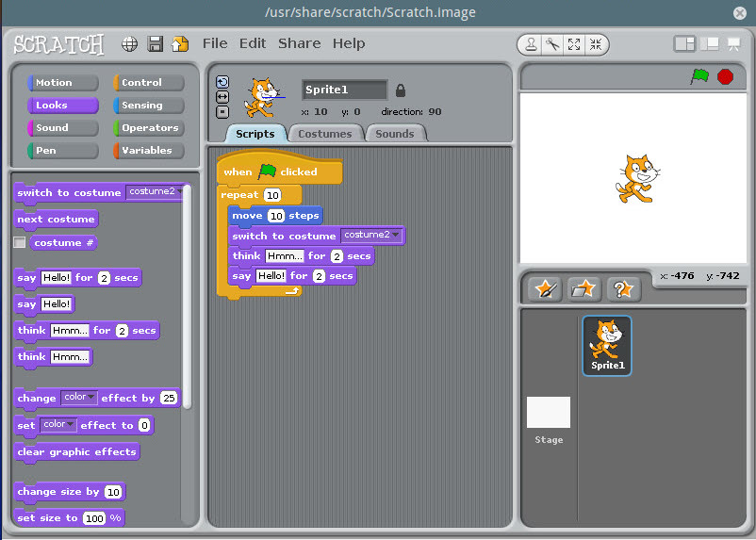Open the Help menu
Screen dimensions: 756x540
pyautogui.click(x=349, y=43)
